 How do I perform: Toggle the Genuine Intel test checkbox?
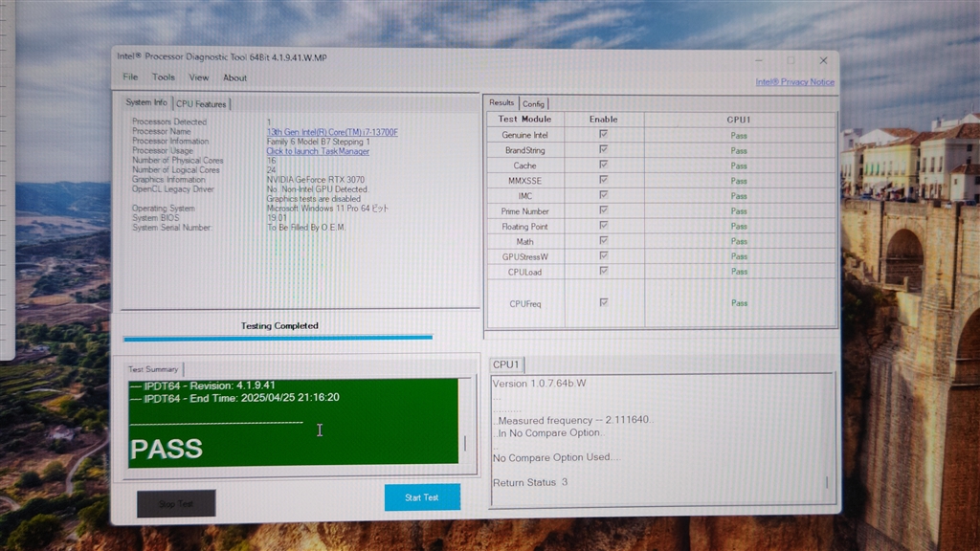[x=603, y=134]
